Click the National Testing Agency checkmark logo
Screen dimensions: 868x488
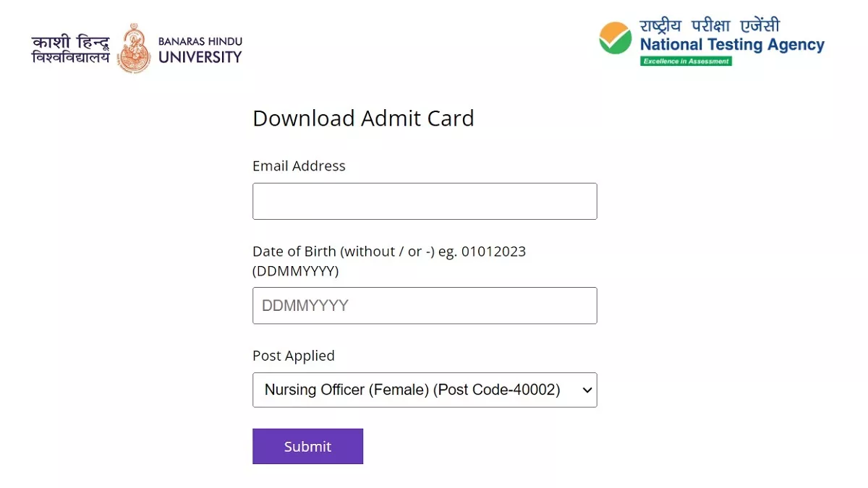[615, 38]
